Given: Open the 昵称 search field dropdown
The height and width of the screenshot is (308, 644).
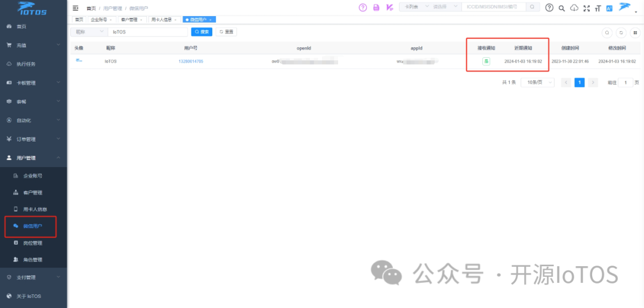Looking at the screenshot, I should [89, 32].
